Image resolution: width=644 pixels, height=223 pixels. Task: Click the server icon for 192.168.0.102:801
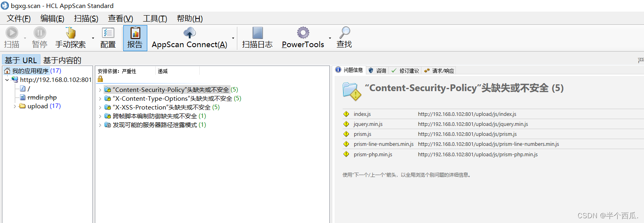15,80
